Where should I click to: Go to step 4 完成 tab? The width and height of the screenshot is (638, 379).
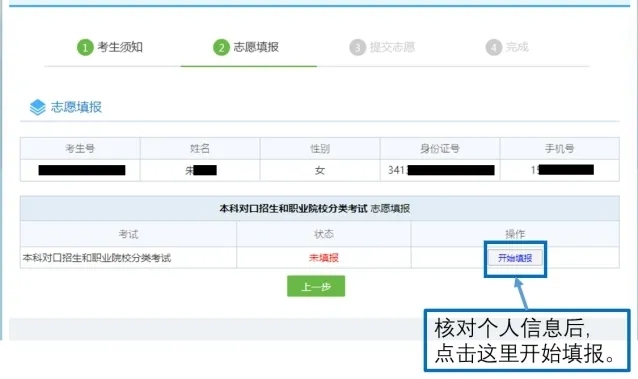pyautogui.click(x=507, y=47)
